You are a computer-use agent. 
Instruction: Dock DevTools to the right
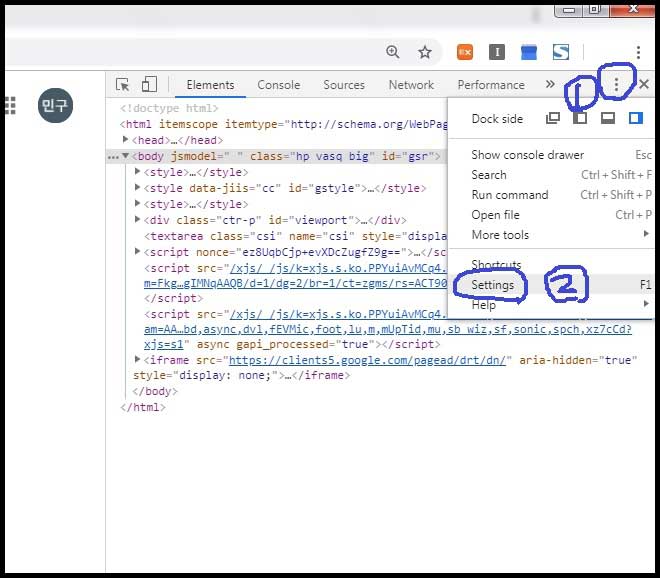pos(636,118)
